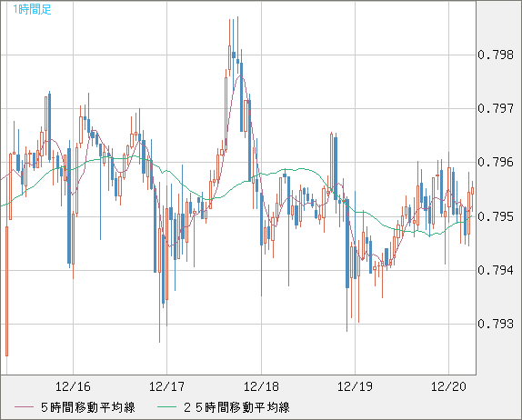This screenshot has width=522, height=420.
Task: Click the 25時間移動平均線 legend text
Action: (236, 407)
